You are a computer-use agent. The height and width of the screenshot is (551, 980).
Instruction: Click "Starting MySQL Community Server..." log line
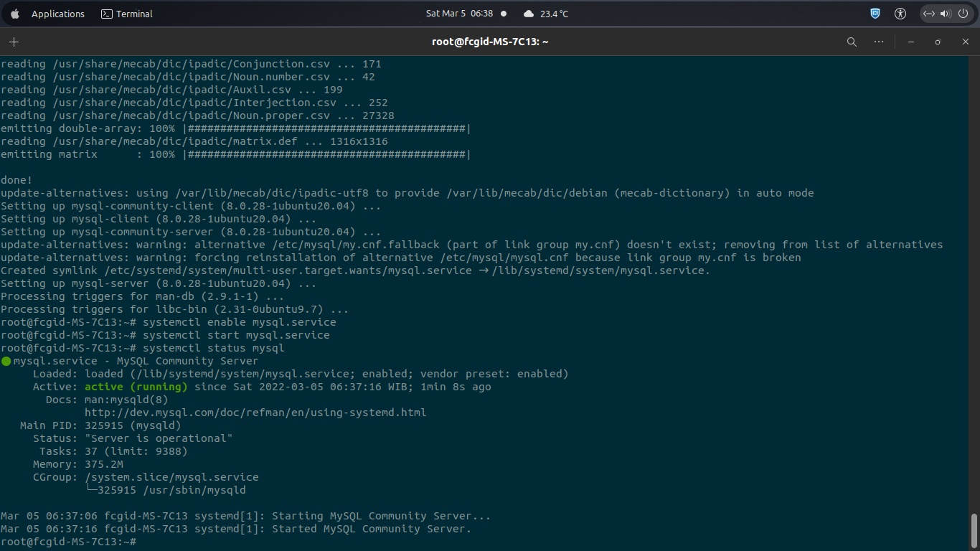(x=245, y=516)
